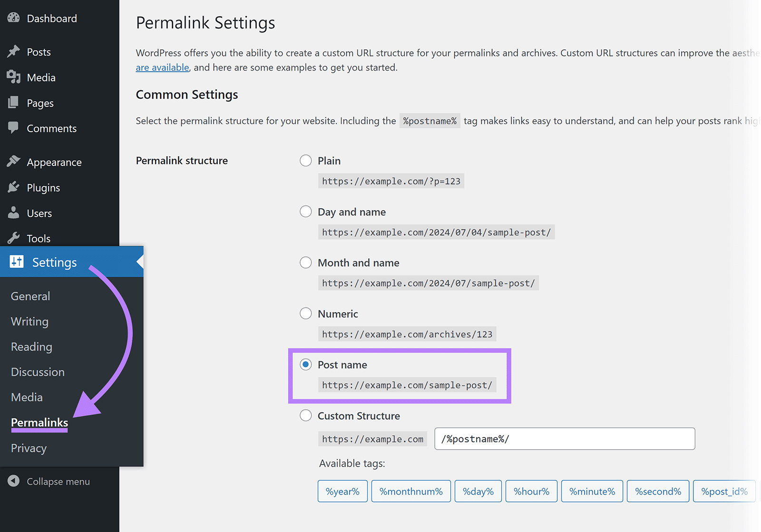Open Plugins via the plug icon
Screen dimensions: 761x532
(x=13, y=187)
